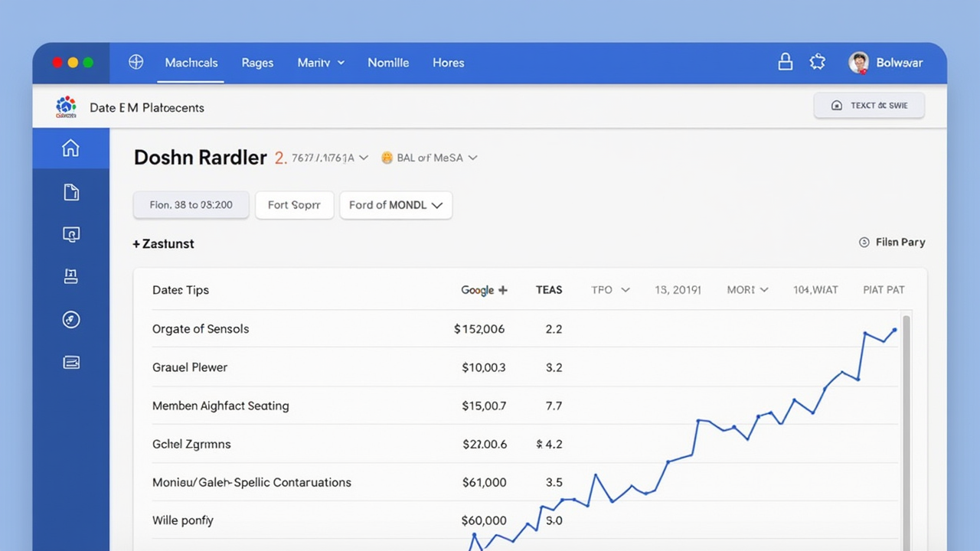Click the Fort Soprr button
980x551 pixels.
(x=294, y=205)
